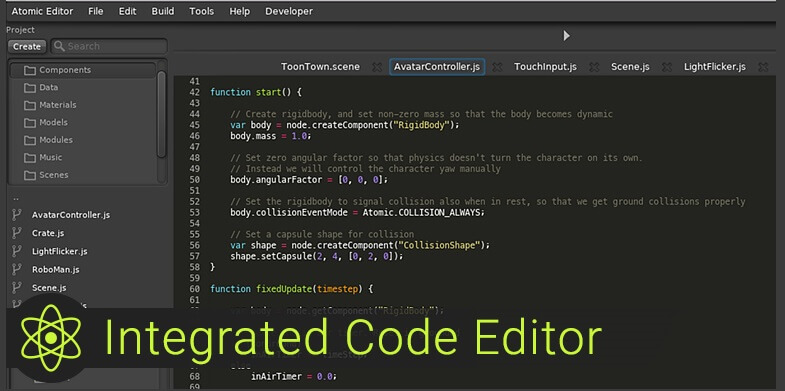The height and width of the screenshot is (391, 785).
Task: Click the script icon beside Scene.js in file list
Action: pos(17,288)
